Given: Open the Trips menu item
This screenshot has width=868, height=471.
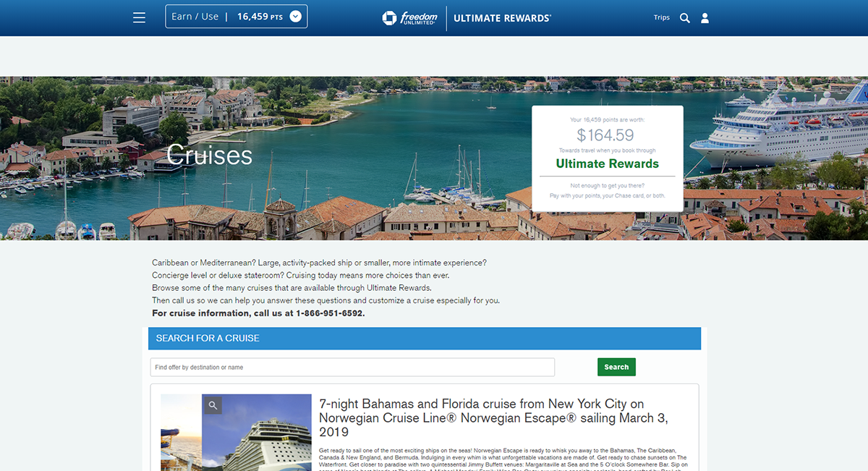Looking at the screenshot, I should 661,17.
